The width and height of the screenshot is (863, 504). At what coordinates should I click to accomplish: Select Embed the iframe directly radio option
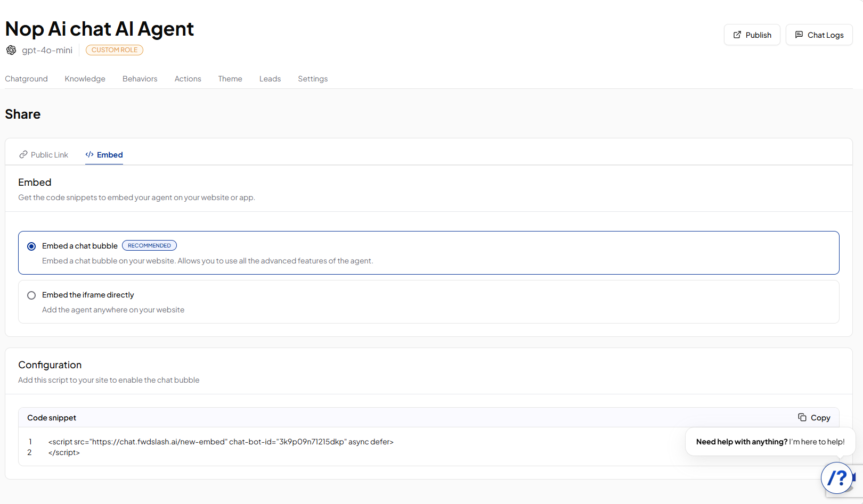pyautogui.click(x=31, y=295)
